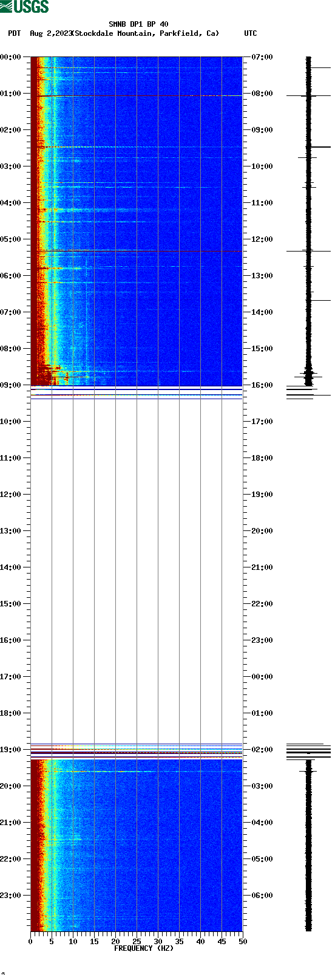Click the 00:00 UTC time label

pyautogui.click(x=262, y=677)
